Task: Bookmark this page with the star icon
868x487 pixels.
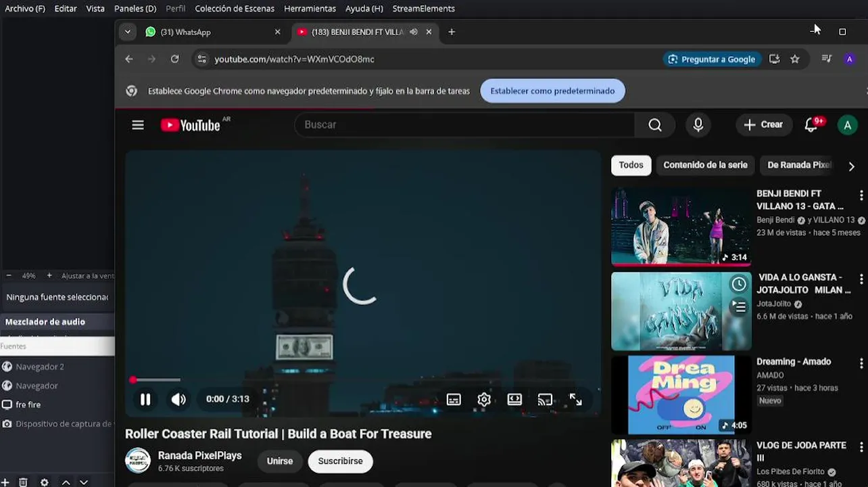Action: [x=795, y=59]
